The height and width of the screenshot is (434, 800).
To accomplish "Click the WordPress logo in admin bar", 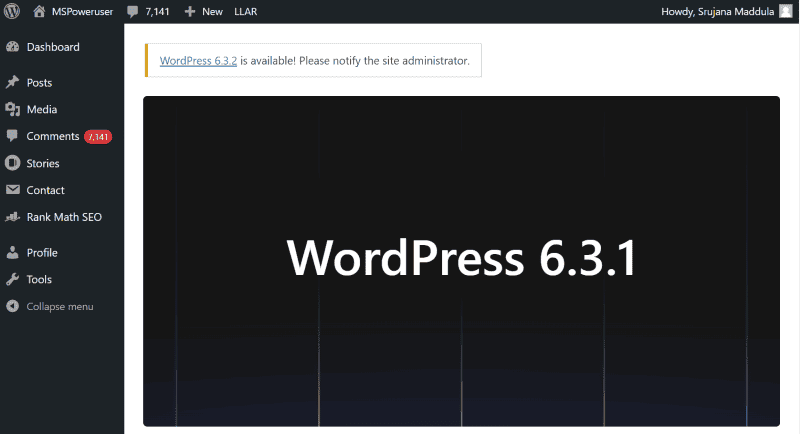I will pos(12,11).
